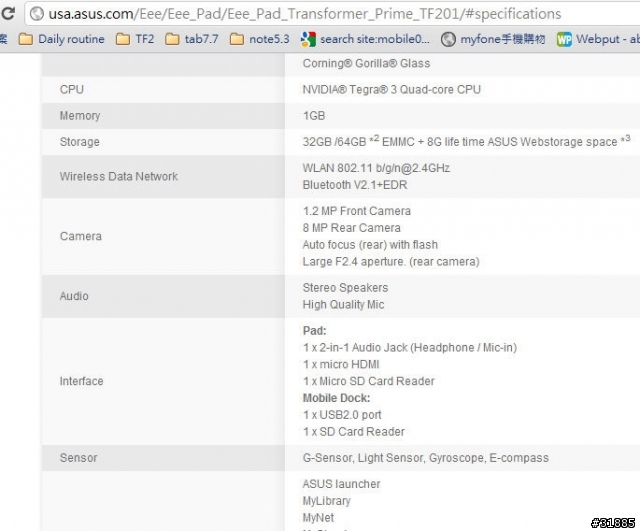
Task: Click the Pad: heading
Action: coord(314,331)
